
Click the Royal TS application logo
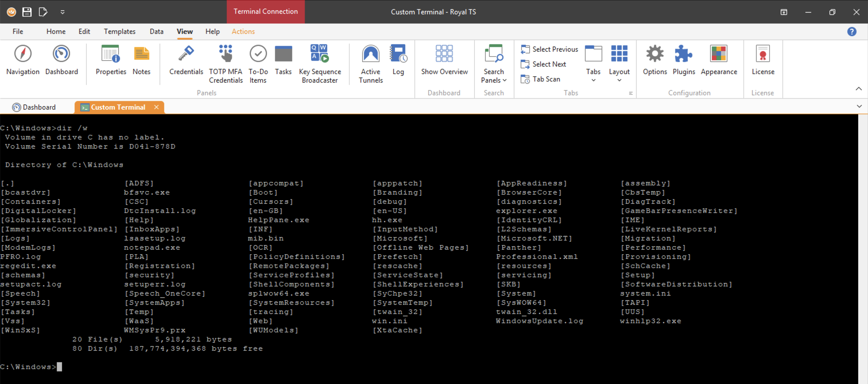[x=11, y=12]
